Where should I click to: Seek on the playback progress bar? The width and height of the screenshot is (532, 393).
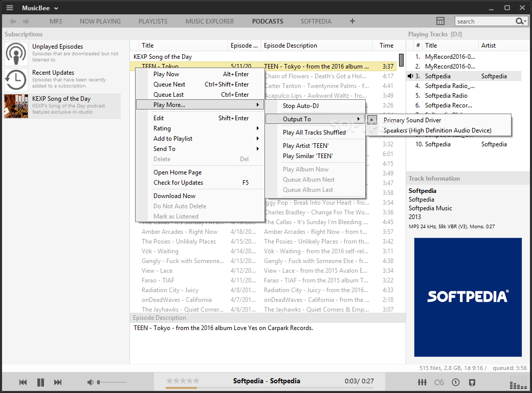(270, 387)
